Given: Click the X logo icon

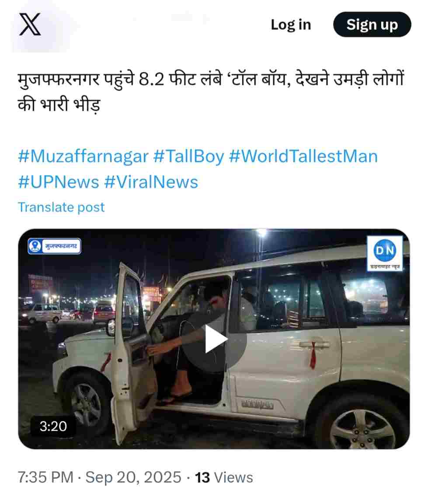Looking at the screenshot, I should pyautogui.click(x=30, y=24).
